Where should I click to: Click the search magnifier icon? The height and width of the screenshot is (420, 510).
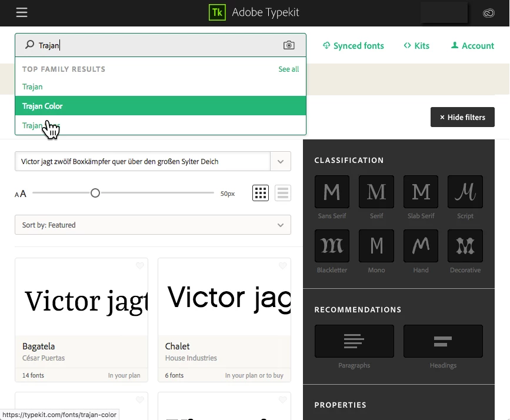click(x=29, y=45)
